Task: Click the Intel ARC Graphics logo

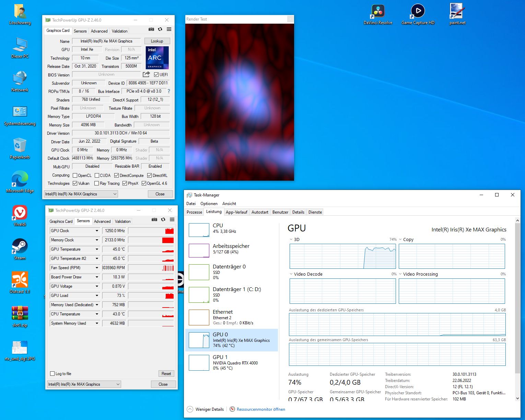Action: pos(157,58)
